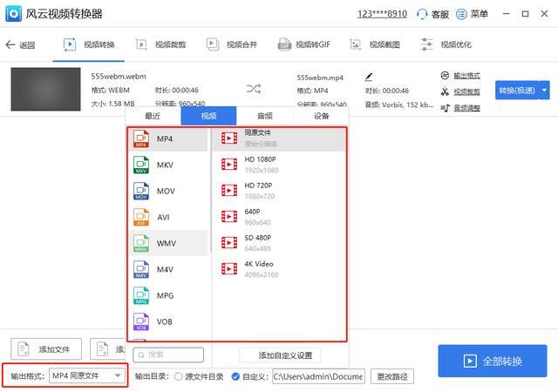Toggle the 自定义 output directory option
558x392 pixels.
tap(235, 376)
